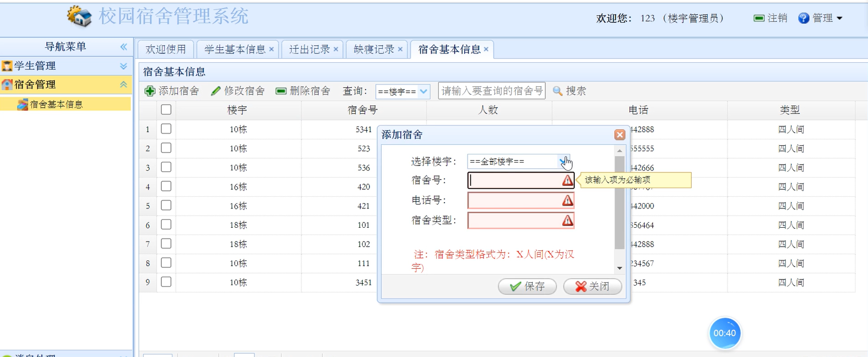Screen dimensions: 868x357
Task: Click the 16栋 cell in row 4
Action: (238, 187)
